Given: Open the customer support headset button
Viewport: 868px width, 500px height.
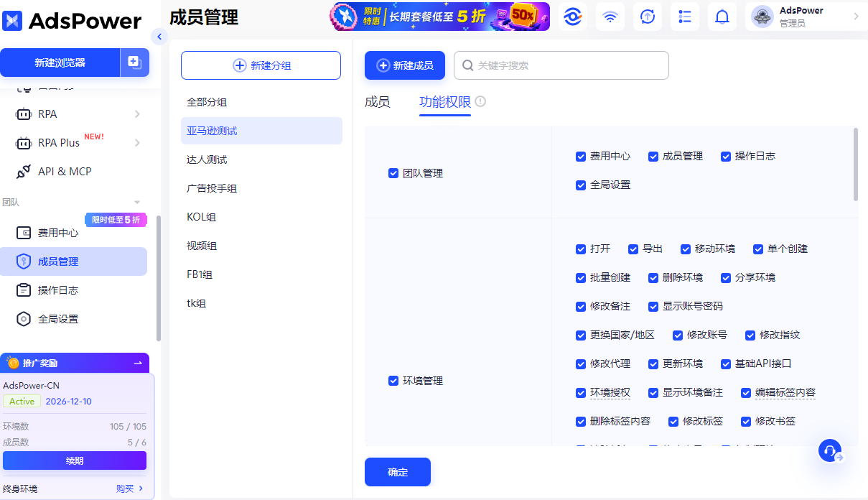Looking at the screenshot, I should (830, 450).
